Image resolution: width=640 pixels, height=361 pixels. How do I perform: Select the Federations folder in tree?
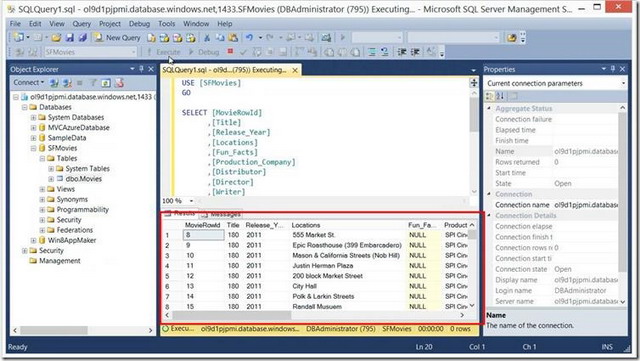(75, 230)
